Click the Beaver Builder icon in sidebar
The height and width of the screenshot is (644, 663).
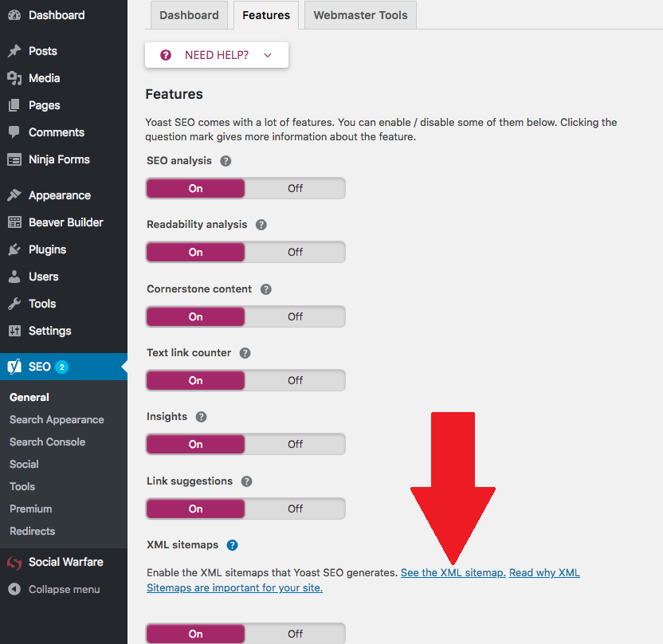coord(14,222)
